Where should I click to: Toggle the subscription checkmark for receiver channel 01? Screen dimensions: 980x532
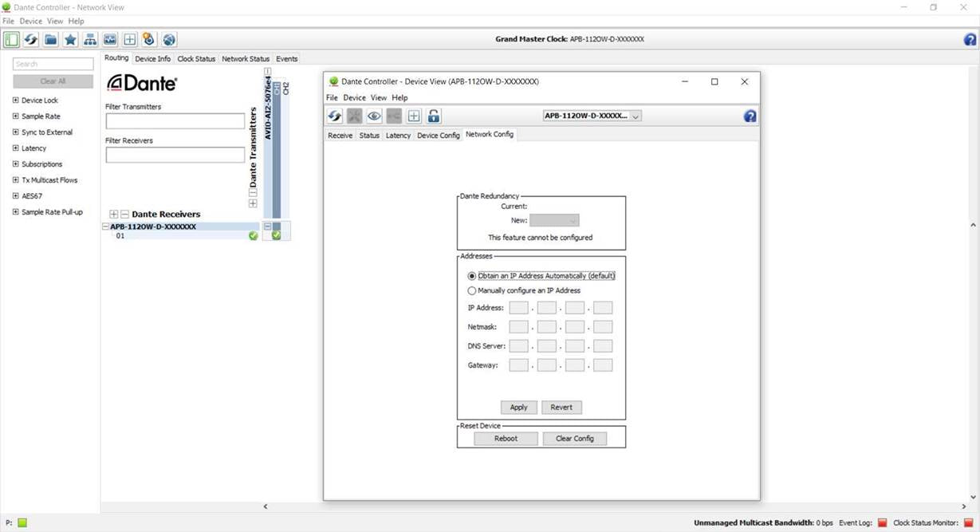pyautogui.click(x=276, y=236)
